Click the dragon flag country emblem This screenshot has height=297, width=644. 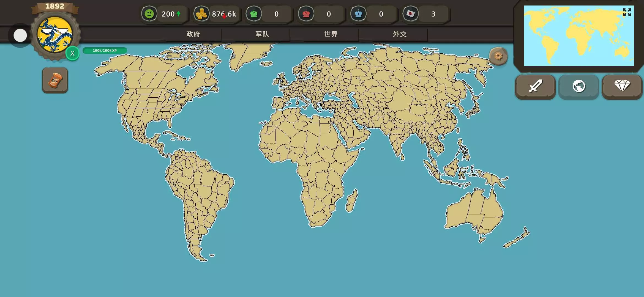[x=55, y=35]
